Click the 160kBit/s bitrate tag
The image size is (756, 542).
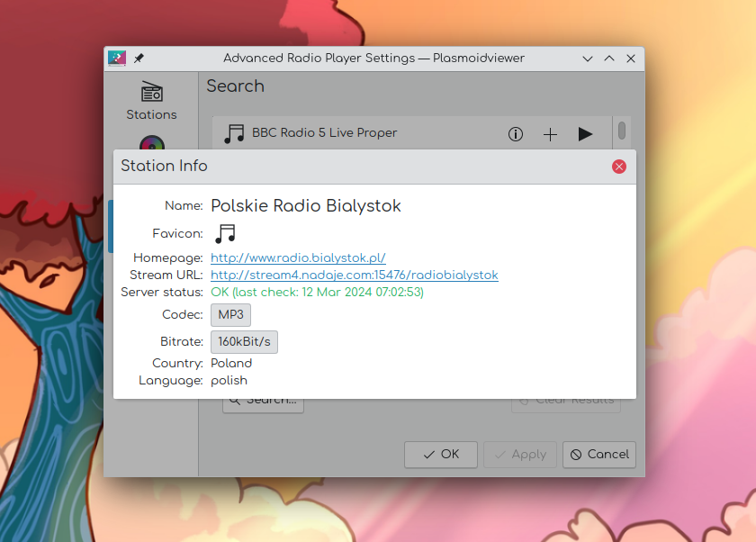point(244,342)
